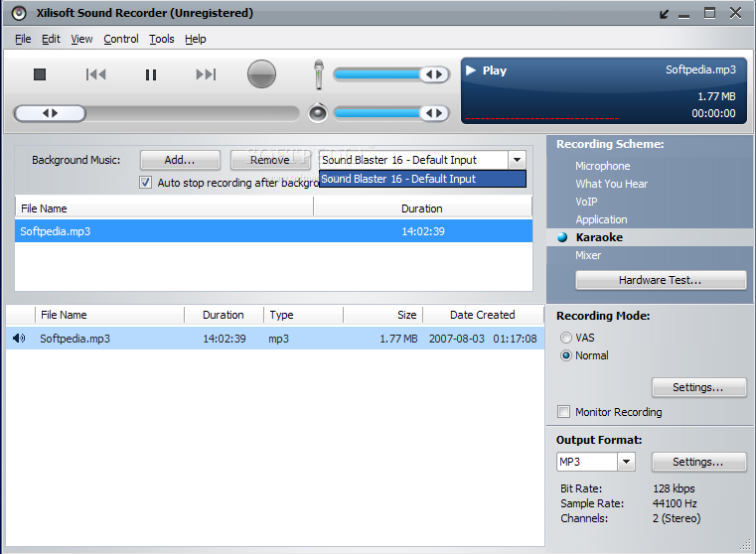Open the File menu
756x554 pixels.
point(23,39)
